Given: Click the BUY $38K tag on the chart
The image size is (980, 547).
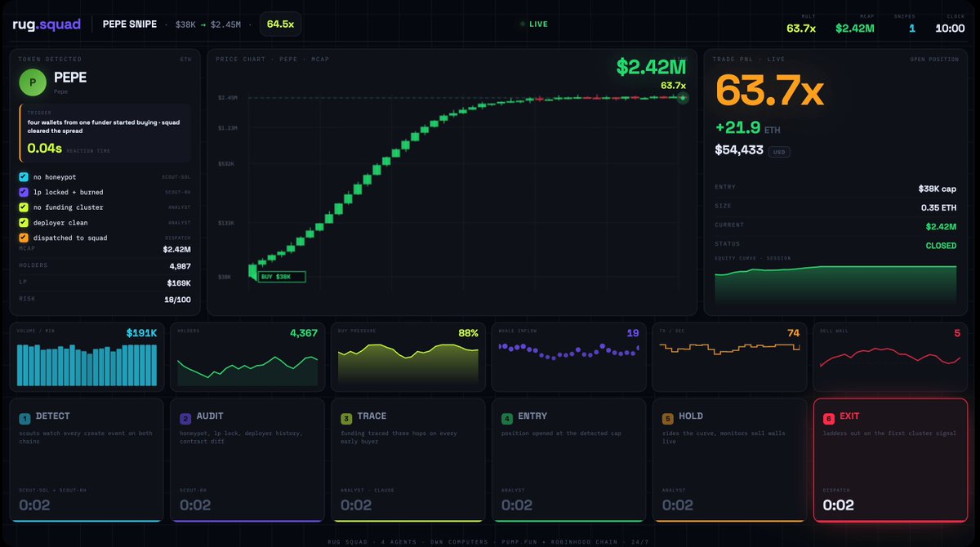Looking at the screenshot, I should (x=281, y=277).
